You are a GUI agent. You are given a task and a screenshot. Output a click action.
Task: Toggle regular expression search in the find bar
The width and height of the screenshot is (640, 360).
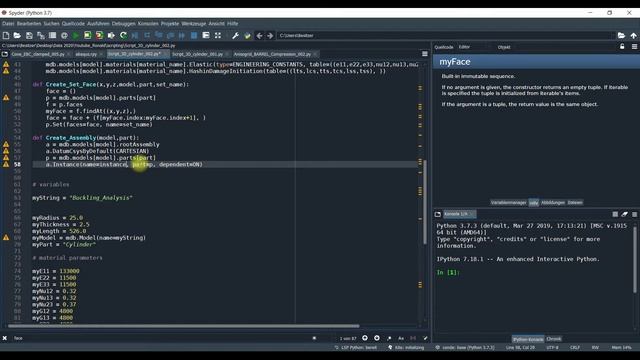pyautogui.click(x=389, y=338)
